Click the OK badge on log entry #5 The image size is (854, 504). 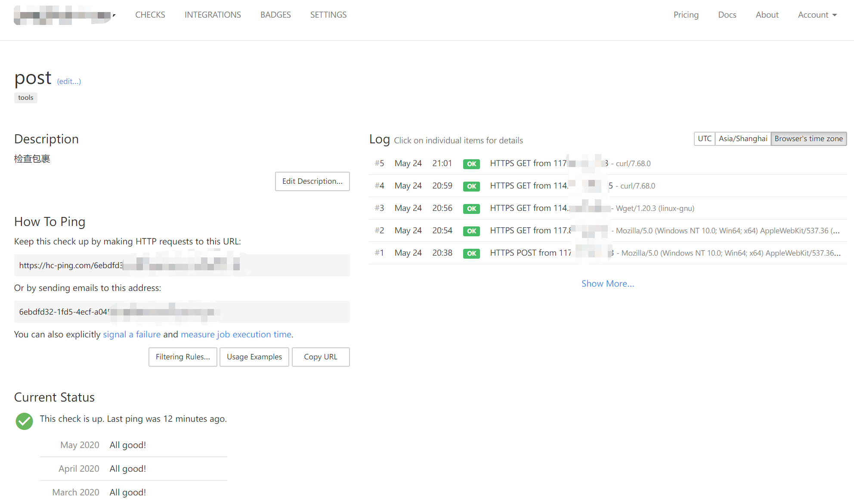pos(471,164)
